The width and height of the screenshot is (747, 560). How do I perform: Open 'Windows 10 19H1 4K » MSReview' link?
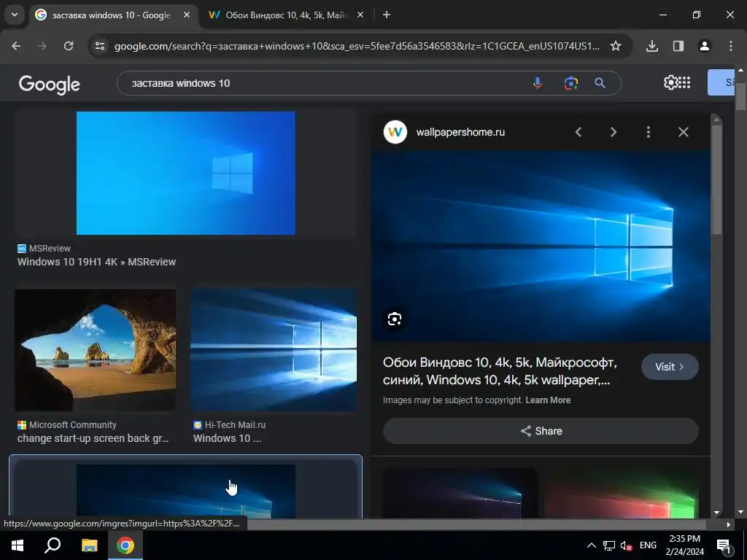97,262
